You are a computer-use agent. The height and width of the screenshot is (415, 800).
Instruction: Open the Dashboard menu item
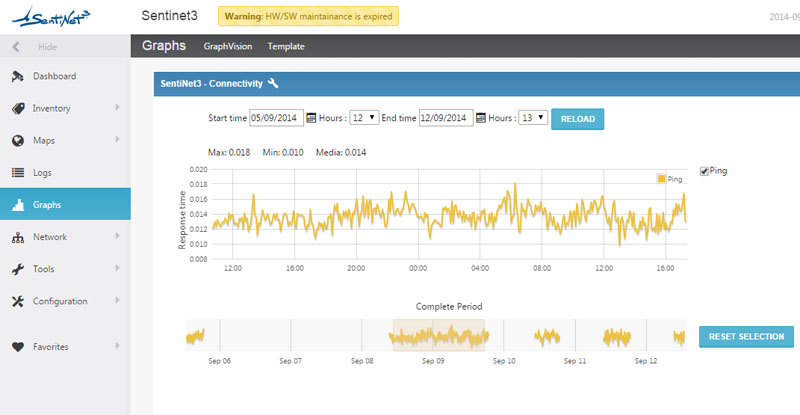[65, 77]
